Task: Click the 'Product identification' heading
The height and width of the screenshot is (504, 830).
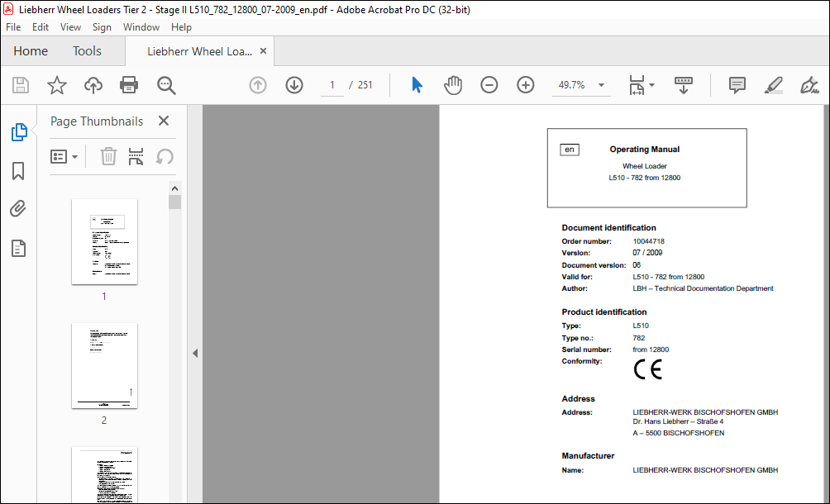Action: pos(604,312)
